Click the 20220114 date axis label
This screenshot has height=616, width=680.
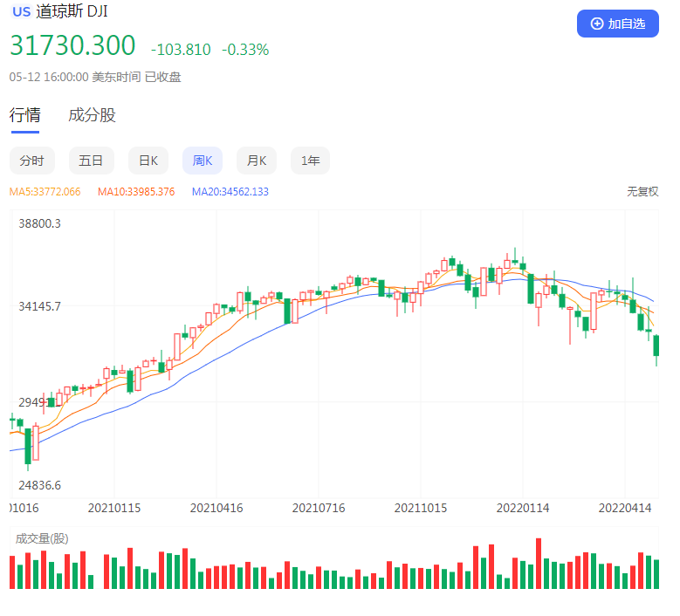click(x=523, y=508)
